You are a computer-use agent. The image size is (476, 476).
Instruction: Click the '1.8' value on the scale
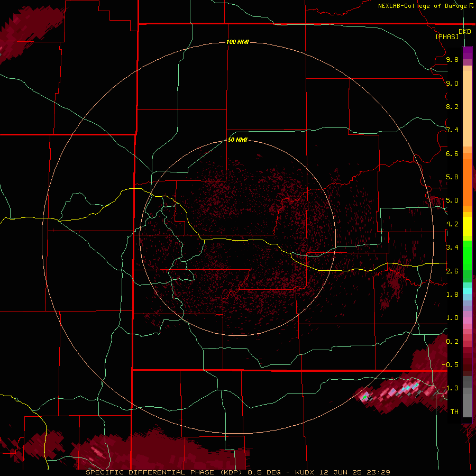452,295
